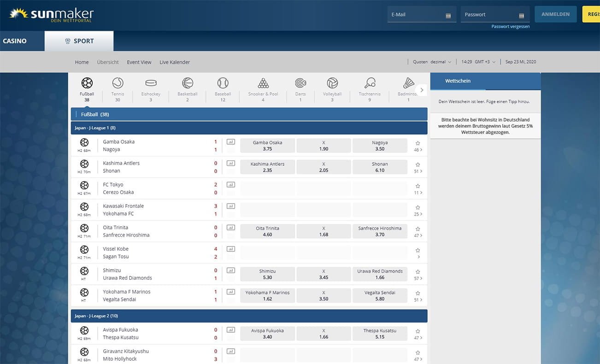
Task: Select the Eishockey puck icon
Action: click(151, 83)
